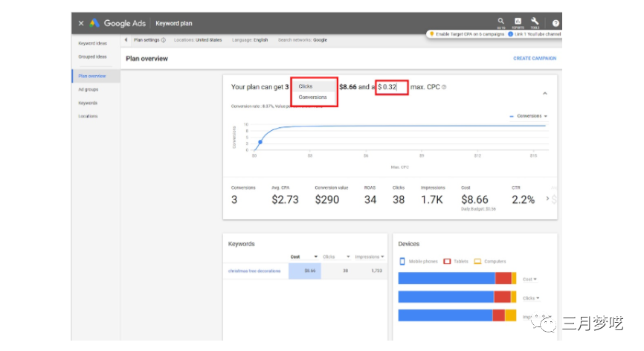Click the CREATE CAMPAIGN button
Image resolution: width=644 pixels, height=351 pixels.
(534, 58)
